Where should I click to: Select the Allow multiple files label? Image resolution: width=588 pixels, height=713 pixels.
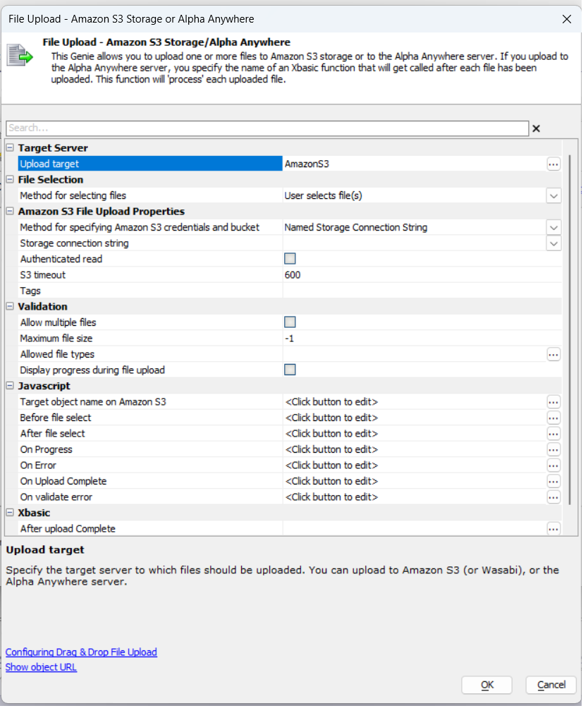coord(59,322)
